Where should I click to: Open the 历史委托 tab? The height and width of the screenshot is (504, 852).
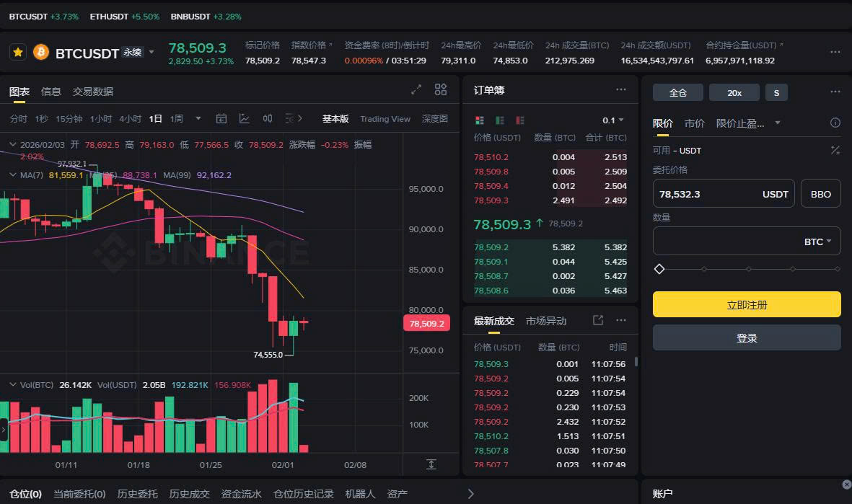(138, 494)
